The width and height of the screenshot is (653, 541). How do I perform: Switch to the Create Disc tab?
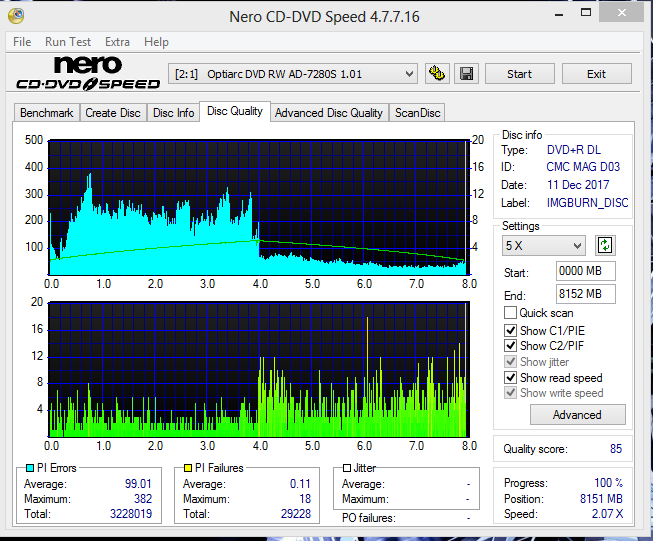coord(113,113)
